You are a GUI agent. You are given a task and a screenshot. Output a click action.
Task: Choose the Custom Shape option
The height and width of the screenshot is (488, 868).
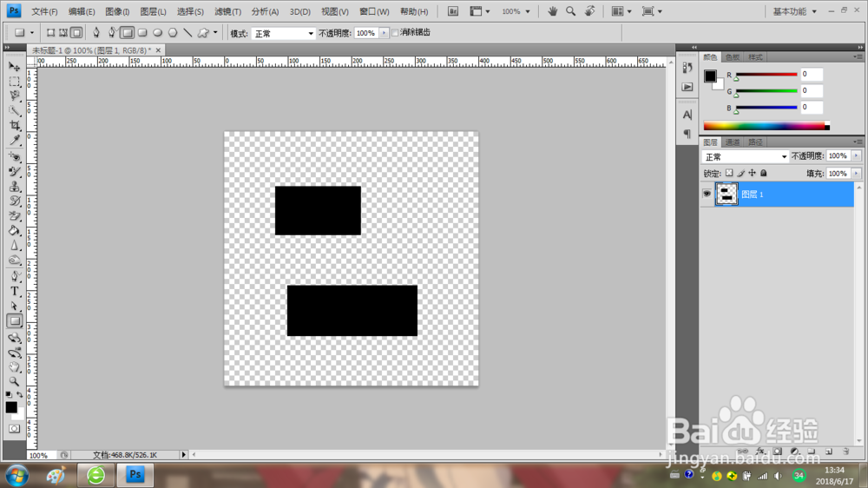click(x=204, y=33)
